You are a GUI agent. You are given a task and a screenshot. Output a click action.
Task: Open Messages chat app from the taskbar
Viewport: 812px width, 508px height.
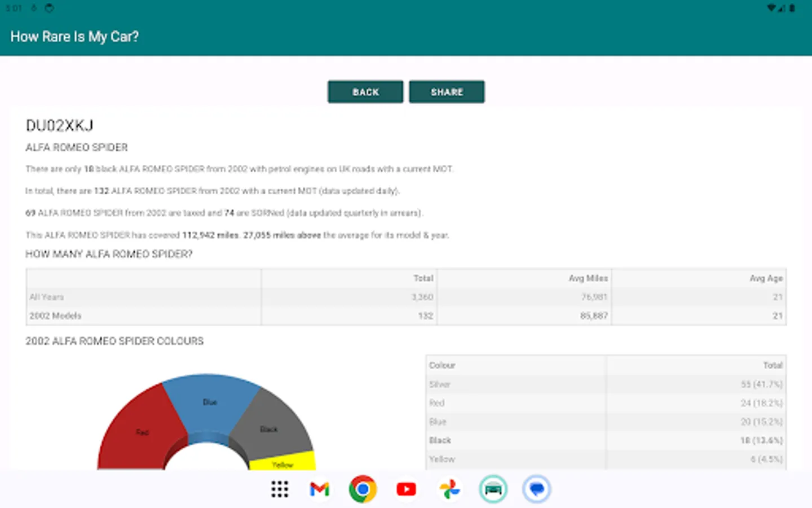536,489
